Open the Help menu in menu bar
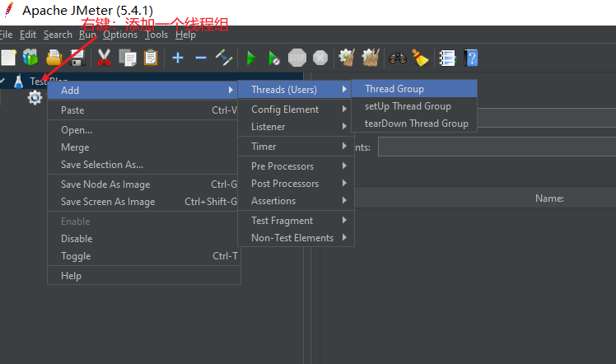This screenshot has height=364, width=616. [x=185, y=35]
